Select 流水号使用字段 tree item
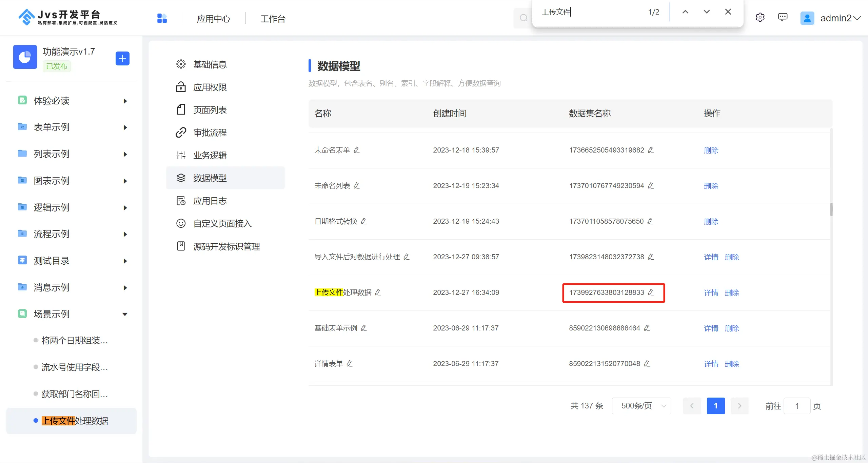The height and width of the screenshot is (463, 868). (x=75, y=367)
